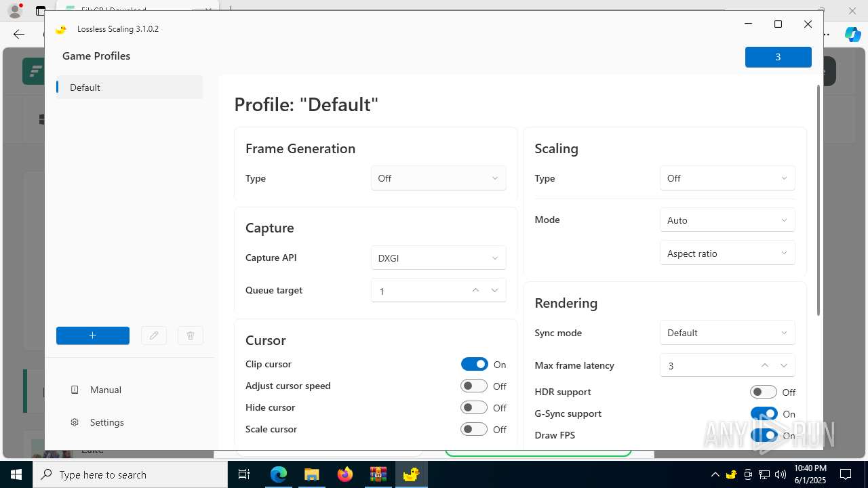This screenshot has width=868, height=488.
Task: Increase Max frame latency value
Action: tap(765, 365)
